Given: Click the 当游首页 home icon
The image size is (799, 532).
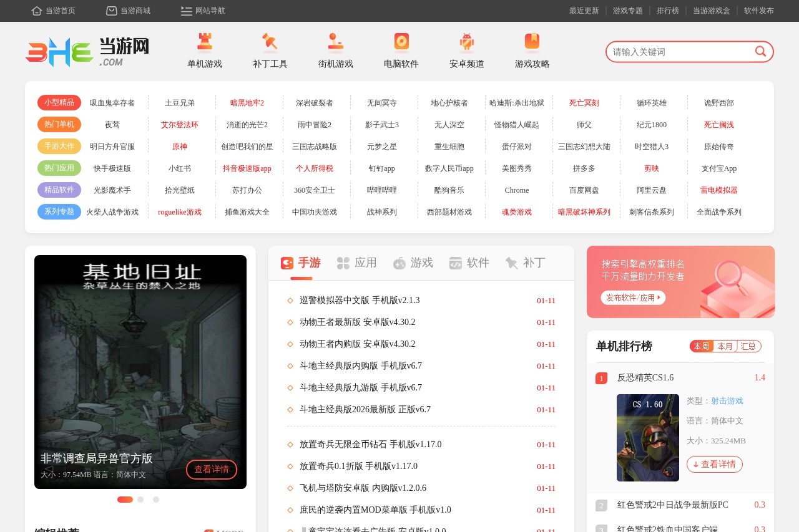Looking at the screenshot, I should [37, 11].
